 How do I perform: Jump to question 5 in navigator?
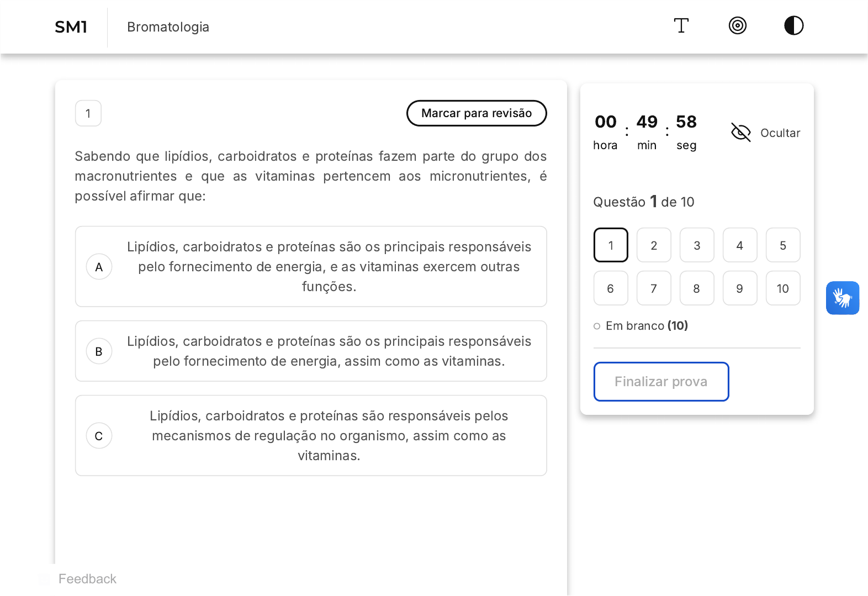click(782, 245)
